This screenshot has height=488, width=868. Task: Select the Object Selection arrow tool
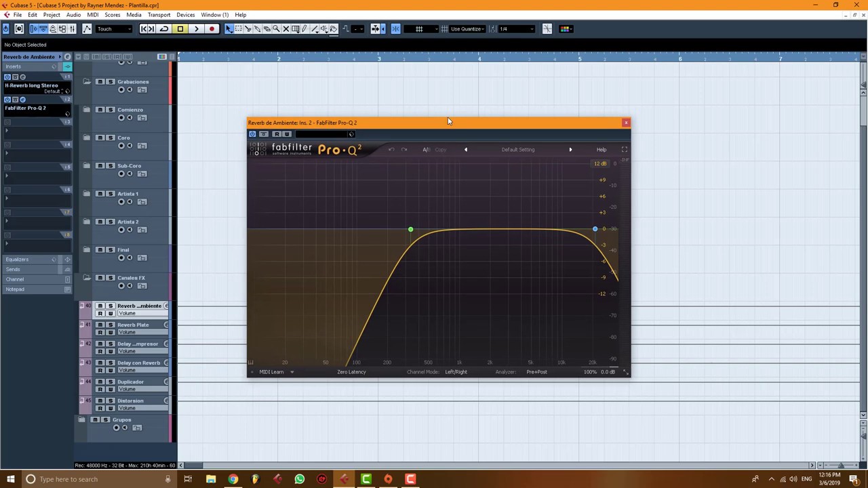[229, 28]
